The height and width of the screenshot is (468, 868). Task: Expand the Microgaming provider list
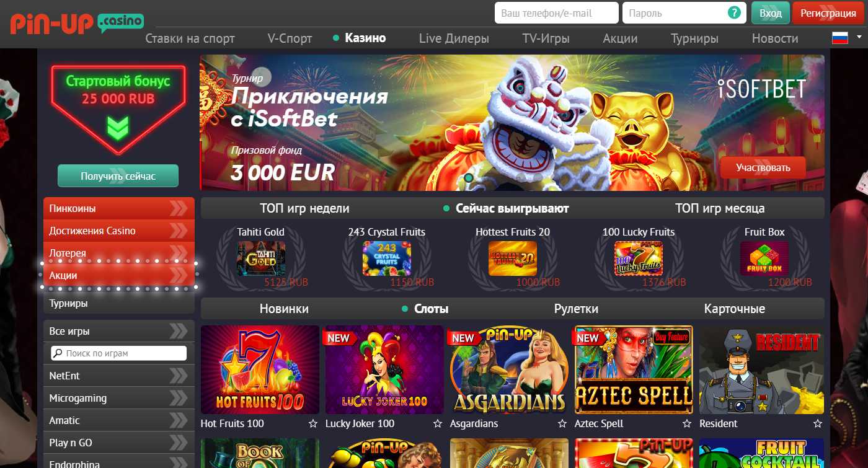(x=119, y=398)
